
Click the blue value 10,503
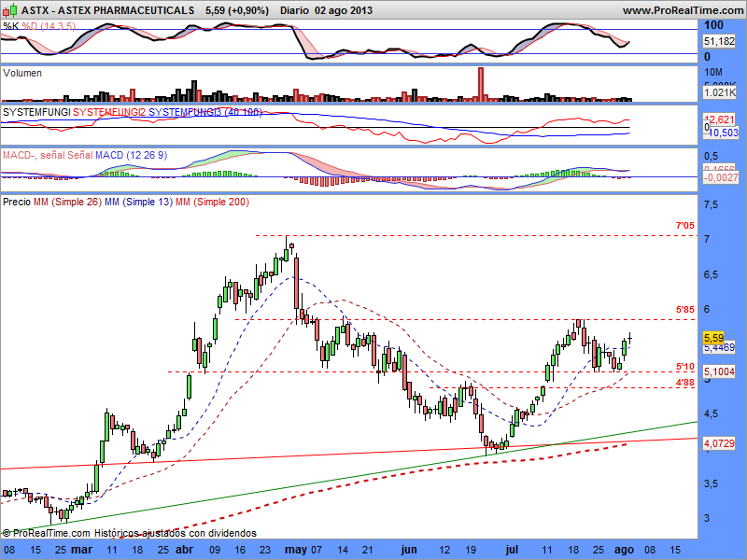pos(723,133)
